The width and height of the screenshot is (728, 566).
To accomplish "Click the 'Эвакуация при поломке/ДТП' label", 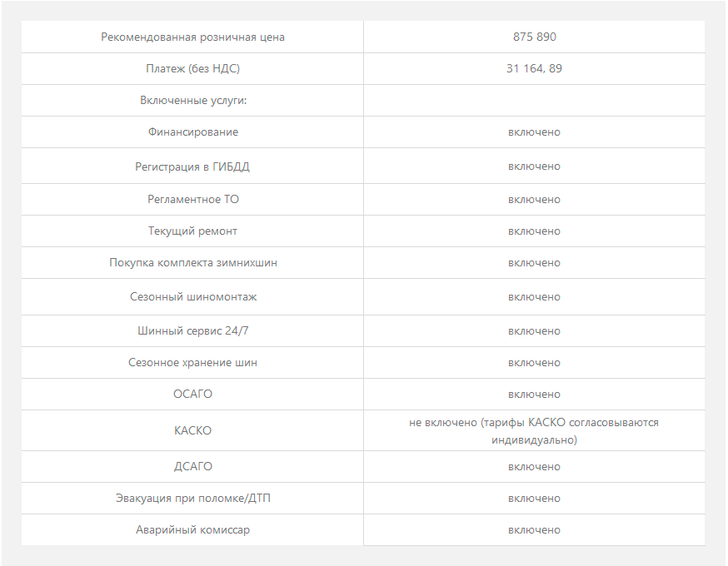I will 193,499.
